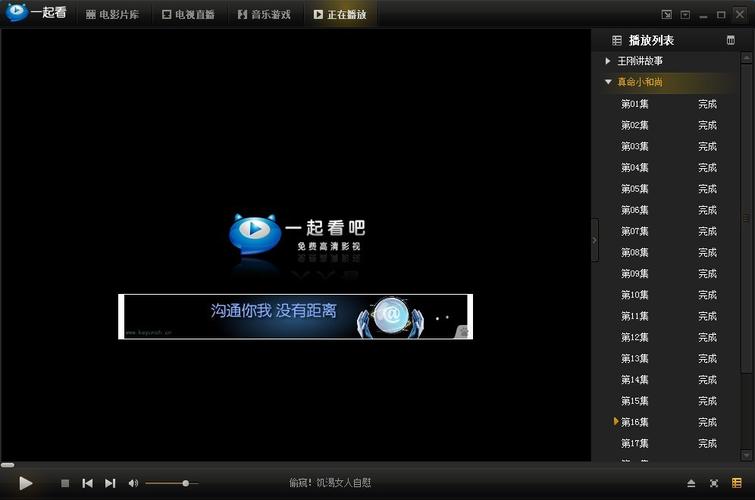This screenshot has width=755, height=500.
Task: Click the 沟通你我 没有距离 banner ad
Action: click(295, 316)
